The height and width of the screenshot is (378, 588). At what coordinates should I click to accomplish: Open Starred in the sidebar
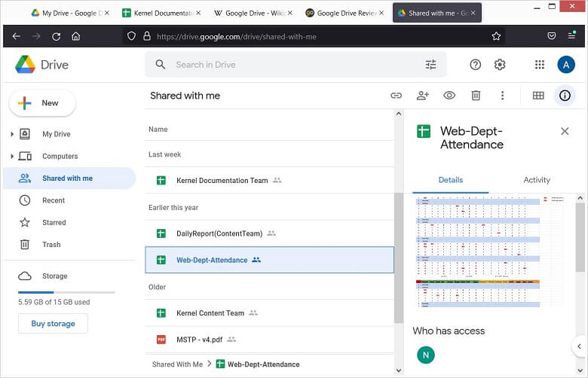point(54,223)
